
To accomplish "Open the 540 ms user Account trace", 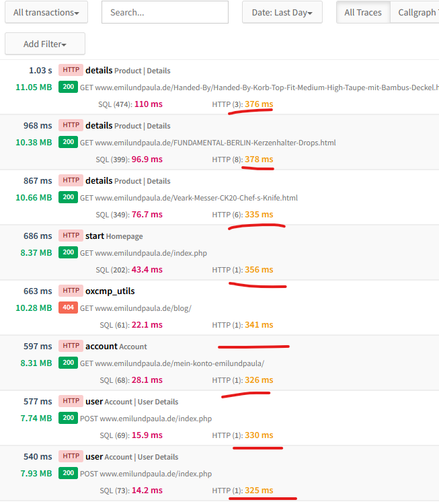I will pos(93,456).
